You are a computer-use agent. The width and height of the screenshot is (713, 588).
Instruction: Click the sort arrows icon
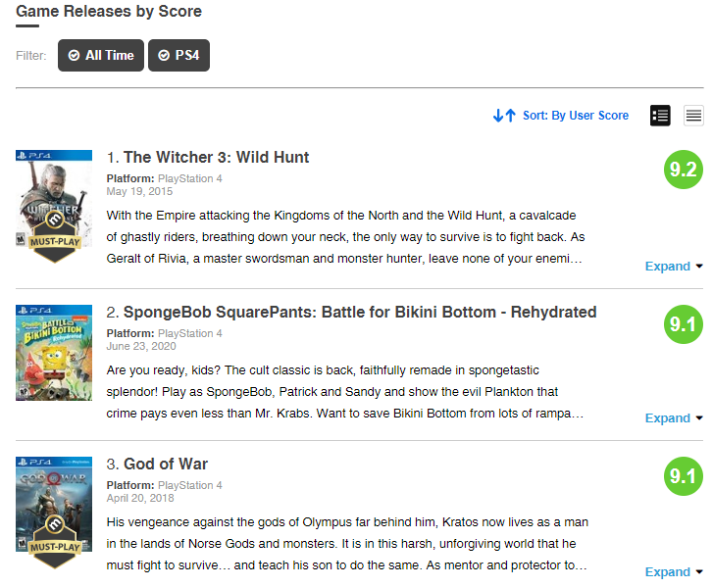(x=504, y=116)
